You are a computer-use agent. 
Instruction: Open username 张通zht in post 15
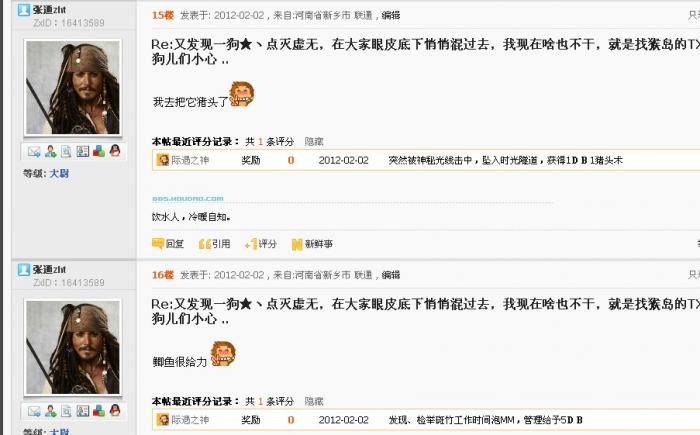click(x=49, y=10)
